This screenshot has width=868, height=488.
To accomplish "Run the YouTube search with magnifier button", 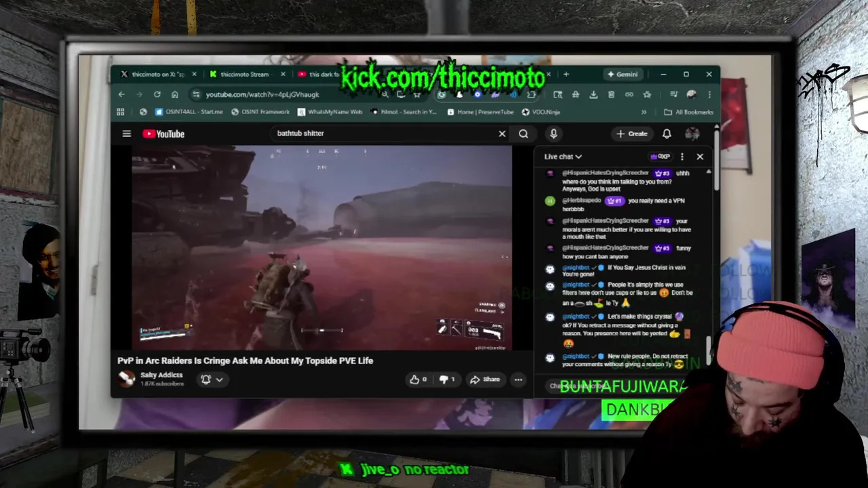I will (x=524, y=134).
